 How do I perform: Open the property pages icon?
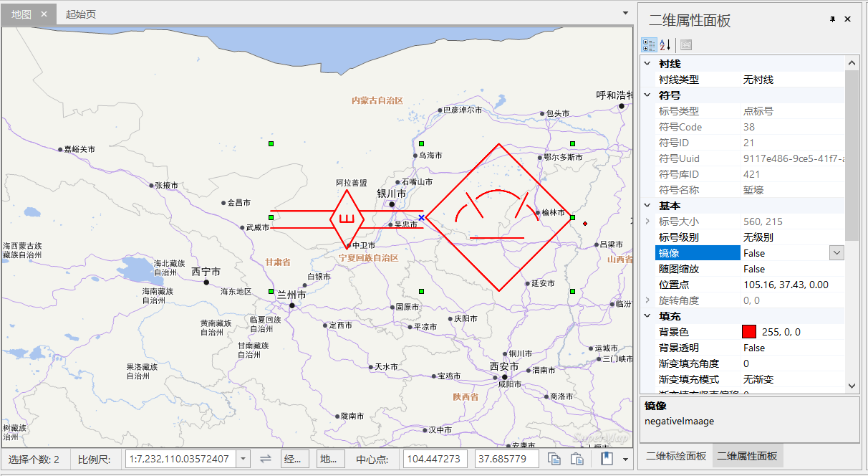click(x=686, y=44)
